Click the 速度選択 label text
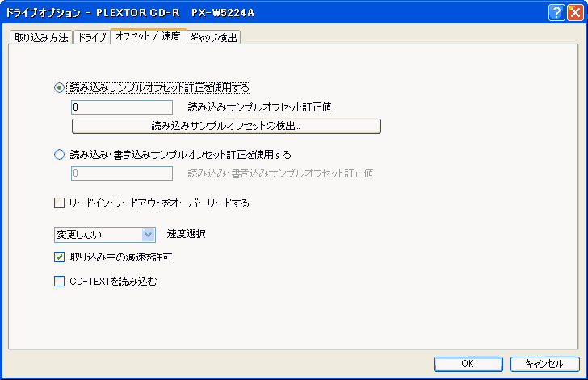The height and width of the screenshot is (380, 588). tap(186, 234)
